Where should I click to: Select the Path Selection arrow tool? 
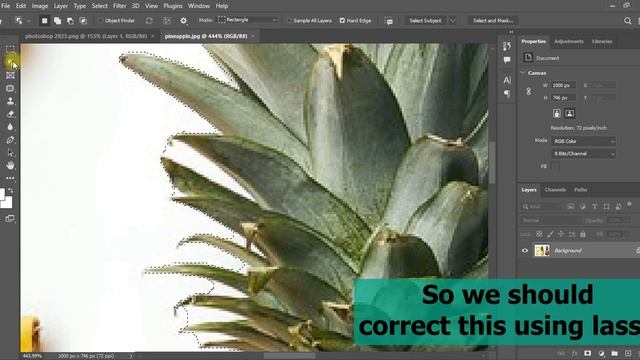point(10,153)
